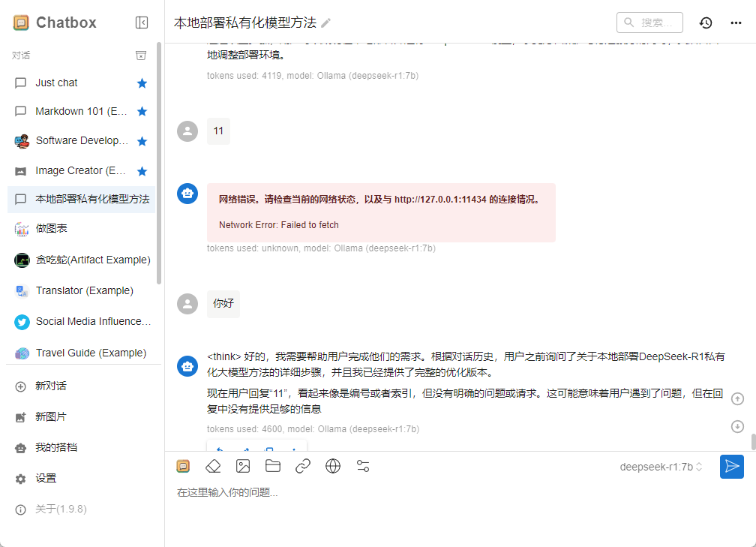The height and width of the screenshot is (547, 756).
Task: Click 'tokens used: 4600' status line
Action: pyautogui.click(x=313, y=429)
